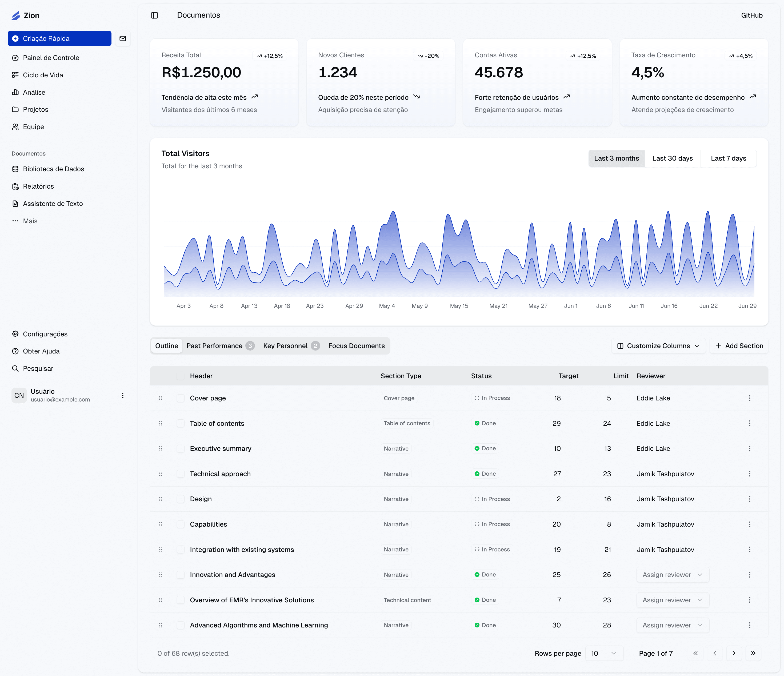Open the GitHub link

(751, 15)
